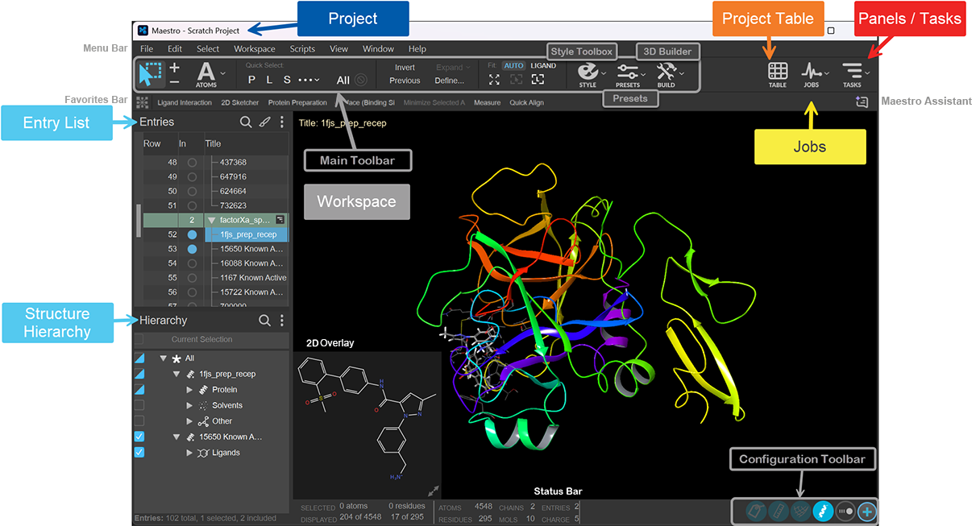Search entries with the Entries magnifier icon

pyautogui.click(x=246, y=122)
